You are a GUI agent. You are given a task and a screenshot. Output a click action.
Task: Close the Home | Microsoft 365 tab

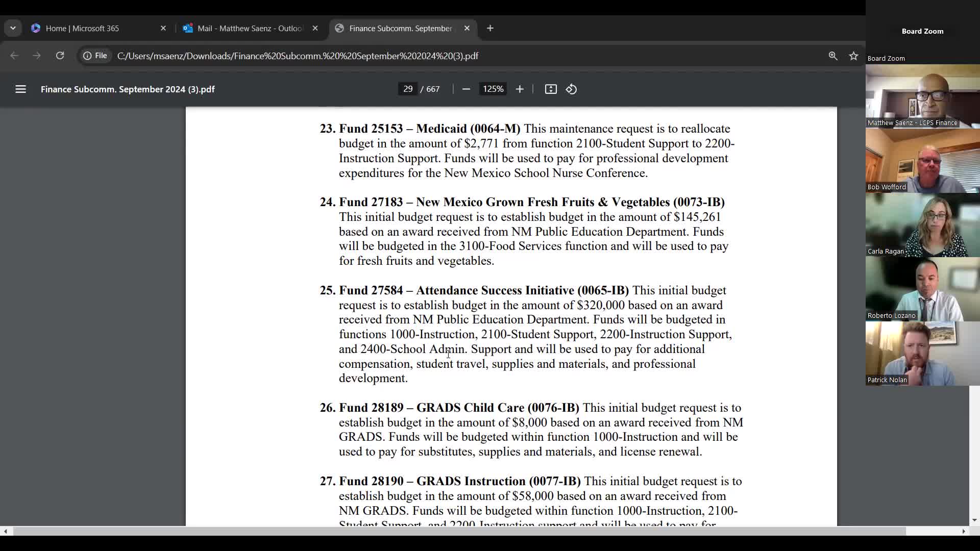(x=163, y=28)
